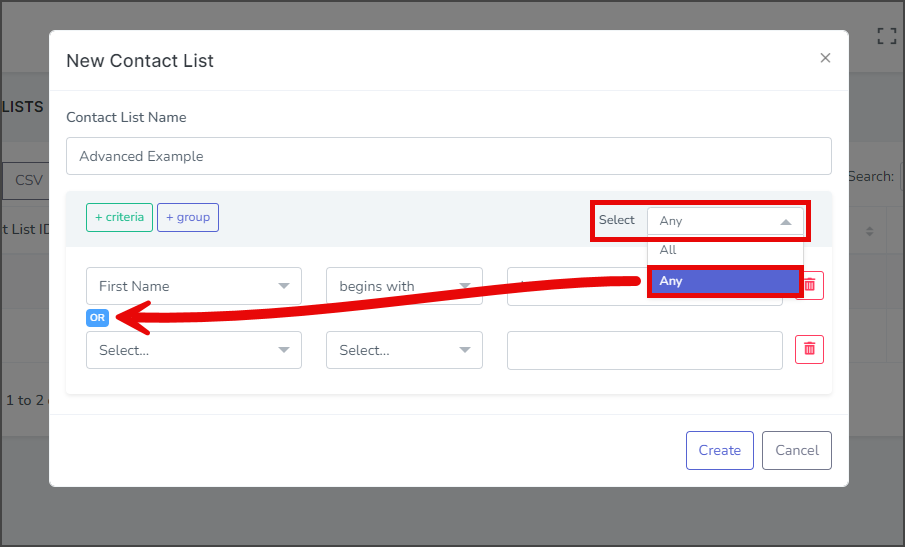905x547 pixels.
Task: Cancel the new contact list
Action: click(796, 450)
